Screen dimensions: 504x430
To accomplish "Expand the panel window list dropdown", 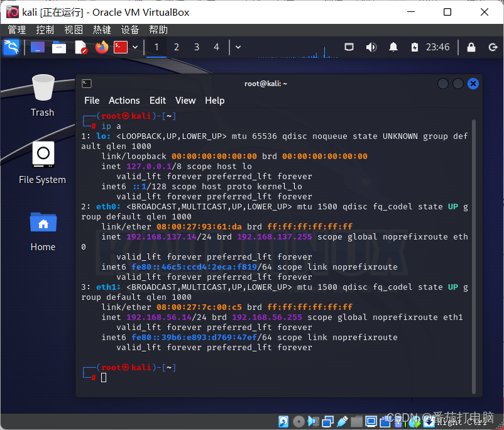I will 238,47.
